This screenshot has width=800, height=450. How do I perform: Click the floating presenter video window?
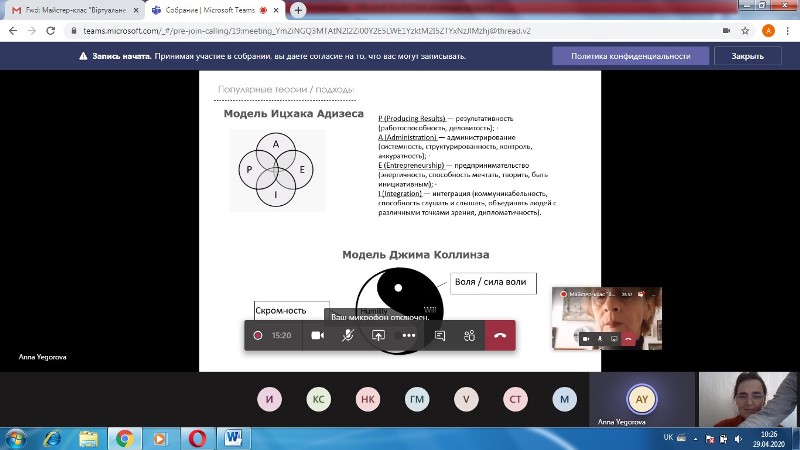(x=607, y=318)
